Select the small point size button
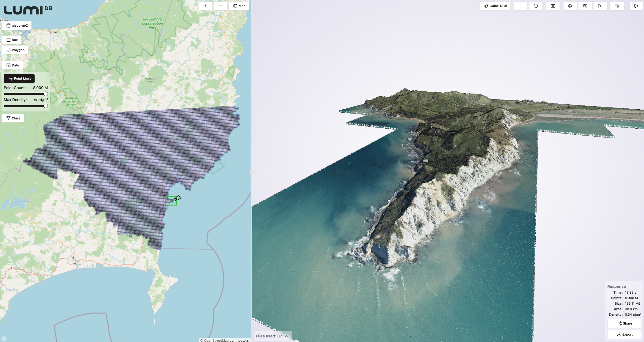644x342 pixels. point(521,6)
